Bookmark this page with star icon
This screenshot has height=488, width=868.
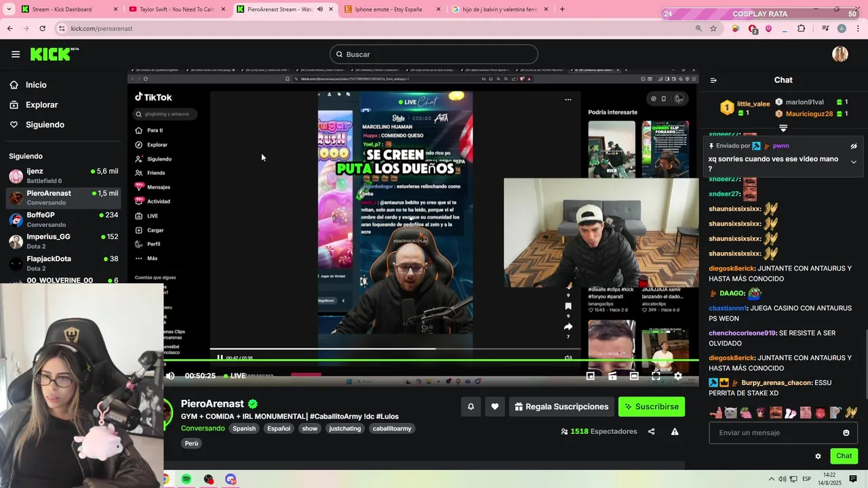(713, 28)
